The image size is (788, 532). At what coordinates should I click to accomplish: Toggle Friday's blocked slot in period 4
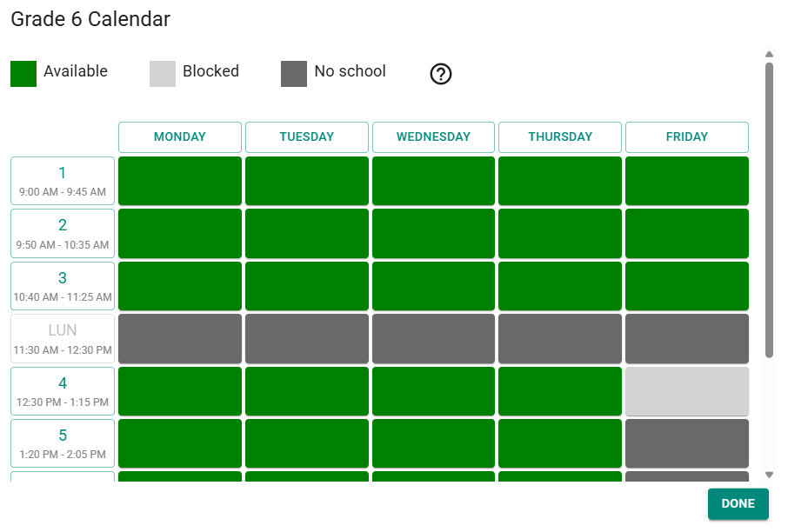(x=687, y=391)
